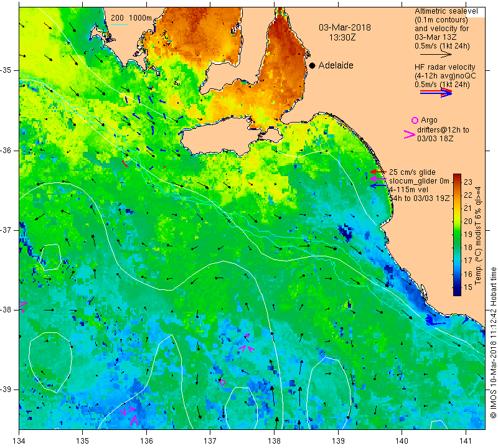The image size is (498, 448).
Task: Click the -39 latitude axis label
Action: coord(6,390)
